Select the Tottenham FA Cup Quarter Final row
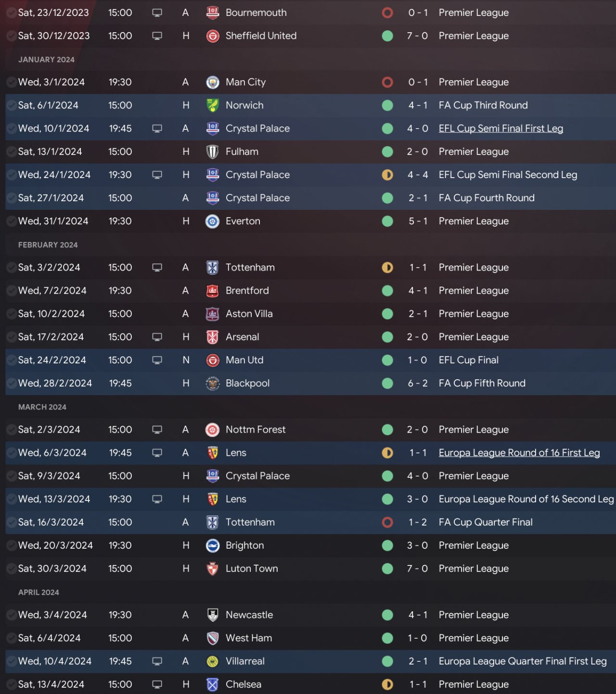616x694 pixels. (310, 522)
